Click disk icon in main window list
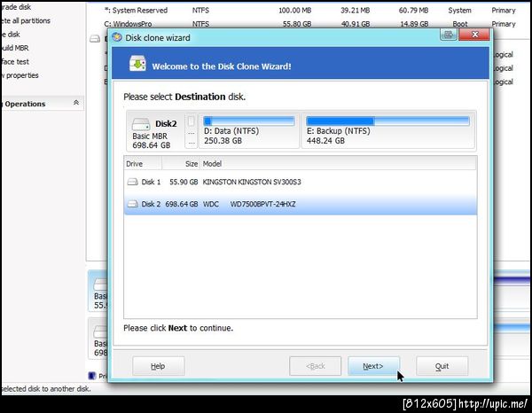 coord(95,39)
